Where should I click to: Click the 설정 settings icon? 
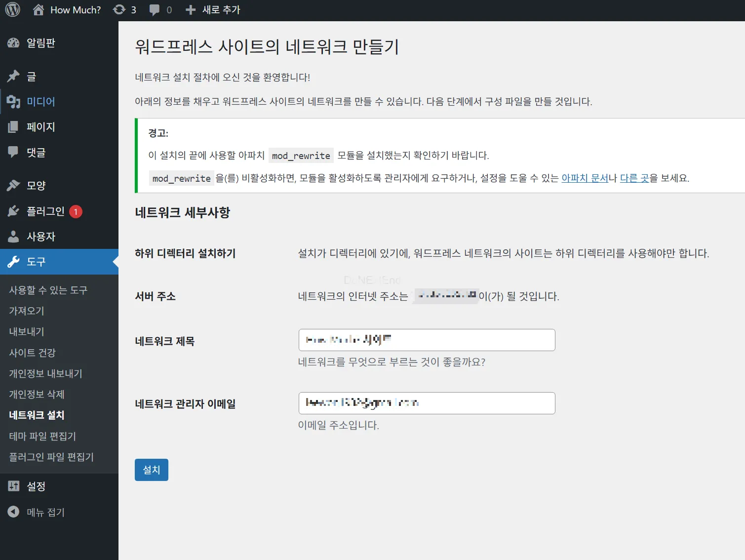click(x=13, y=486)
